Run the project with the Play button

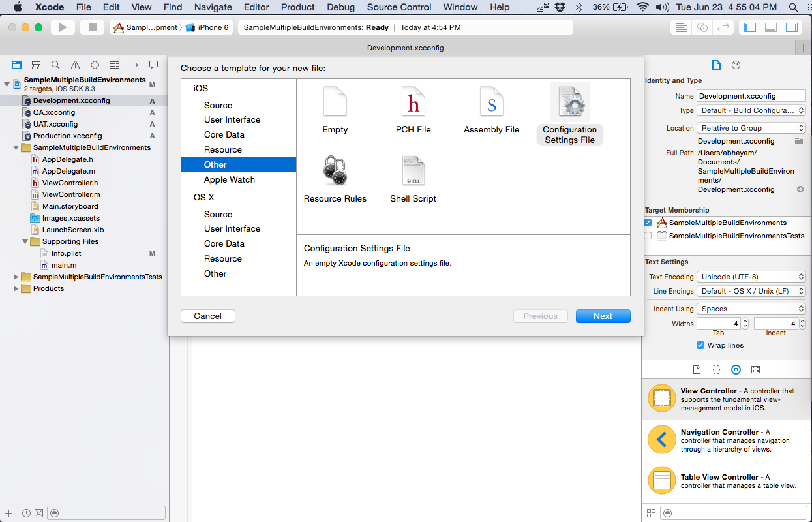[63, 27]
